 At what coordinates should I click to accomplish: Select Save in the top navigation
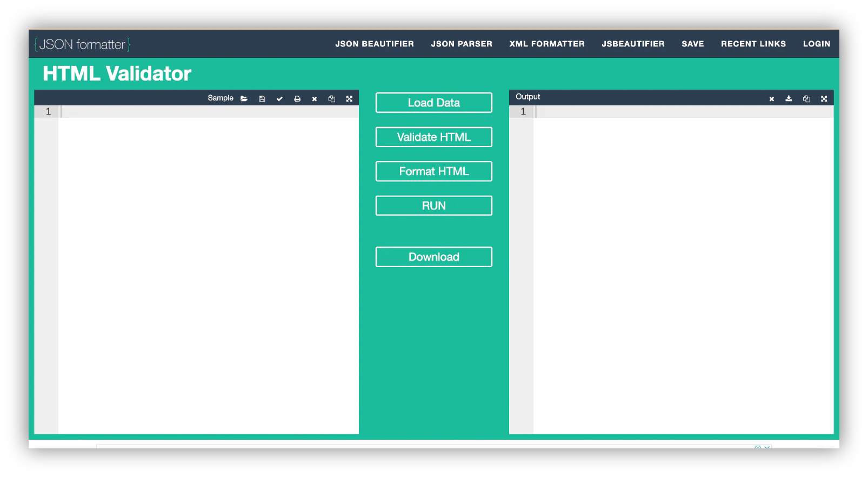693,44
